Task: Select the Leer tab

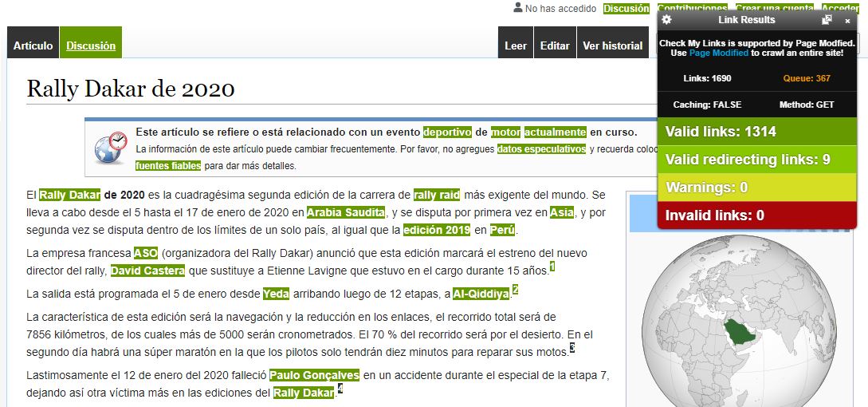Action: [516, 45]
